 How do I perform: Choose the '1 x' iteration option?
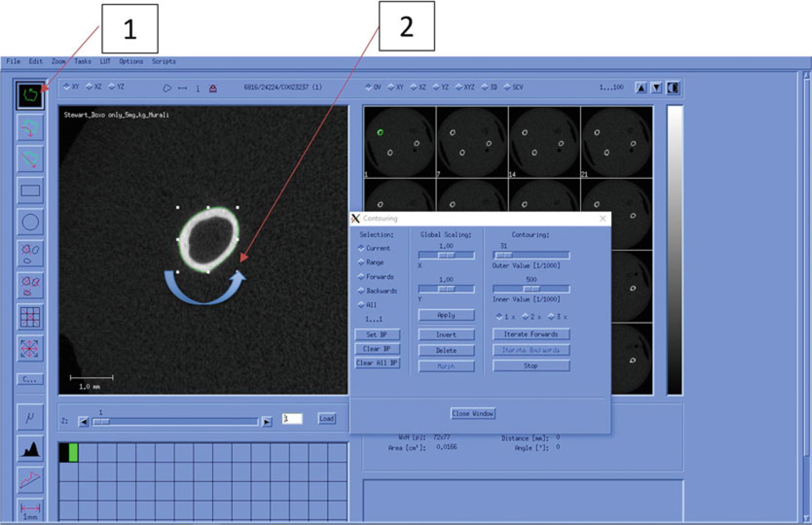click(505, 317)
